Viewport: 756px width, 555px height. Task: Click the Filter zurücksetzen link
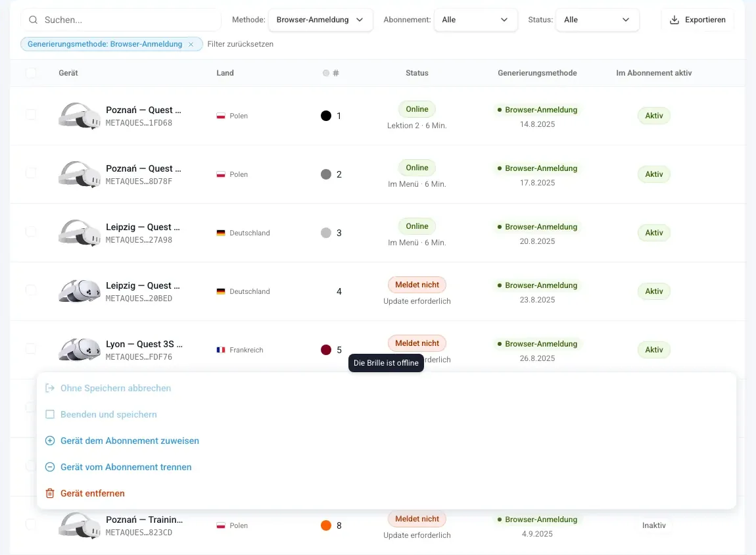point(240,44)
